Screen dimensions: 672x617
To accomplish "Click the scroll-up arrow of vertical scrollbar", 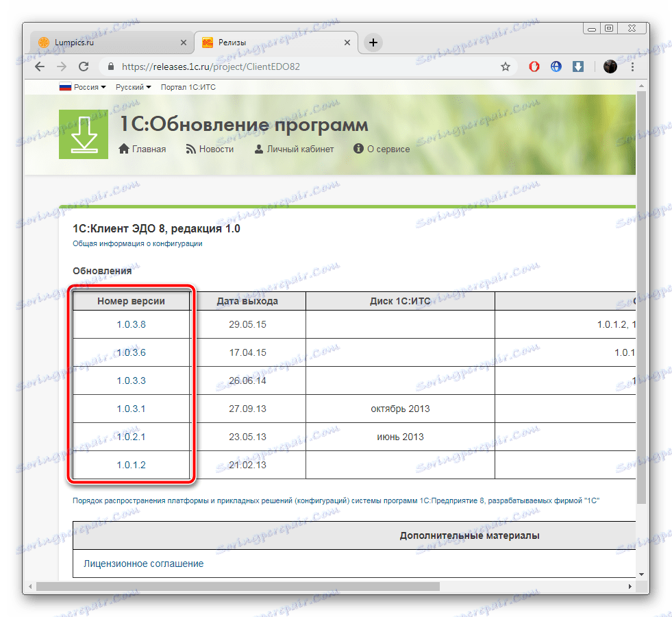I will pyautogui.click(x=641, y=85).
